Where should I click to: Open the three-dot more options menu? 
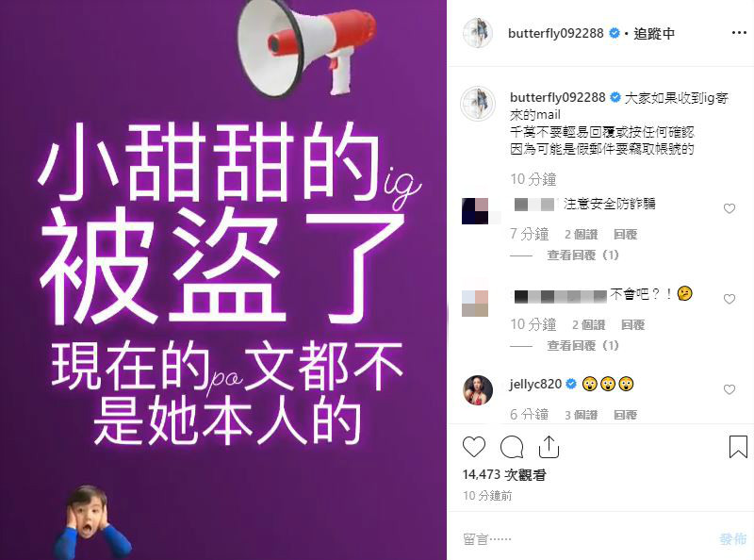point(739,33)
